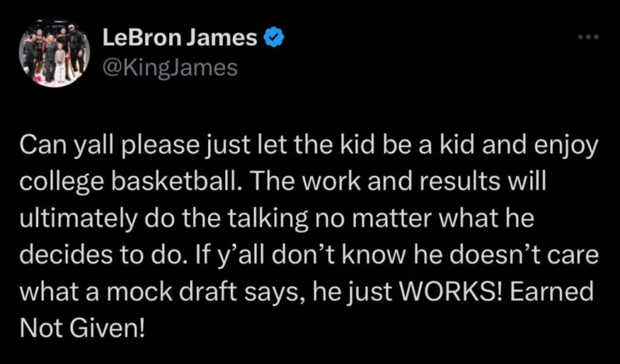The height and width of the screenshot is (364, 620).
Task: Open the @KingJames handle link
Action: coord(170,68)
